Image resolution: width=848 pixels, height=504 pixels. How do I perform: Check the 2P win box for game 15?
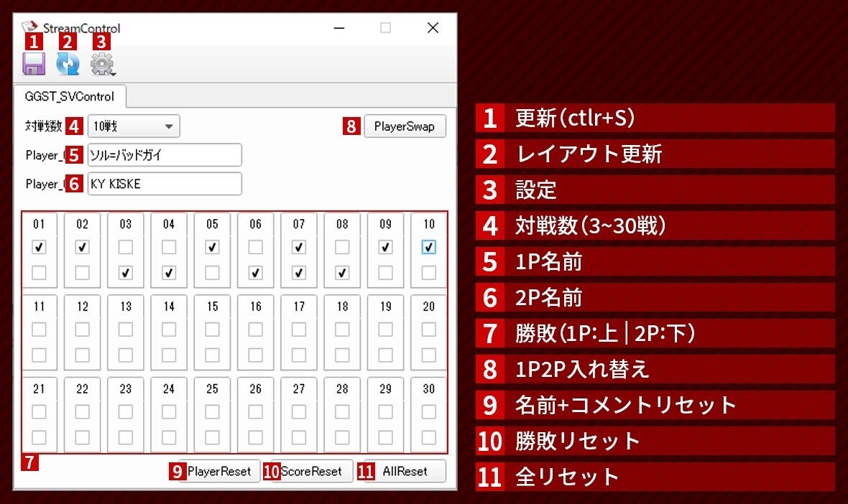211,355
